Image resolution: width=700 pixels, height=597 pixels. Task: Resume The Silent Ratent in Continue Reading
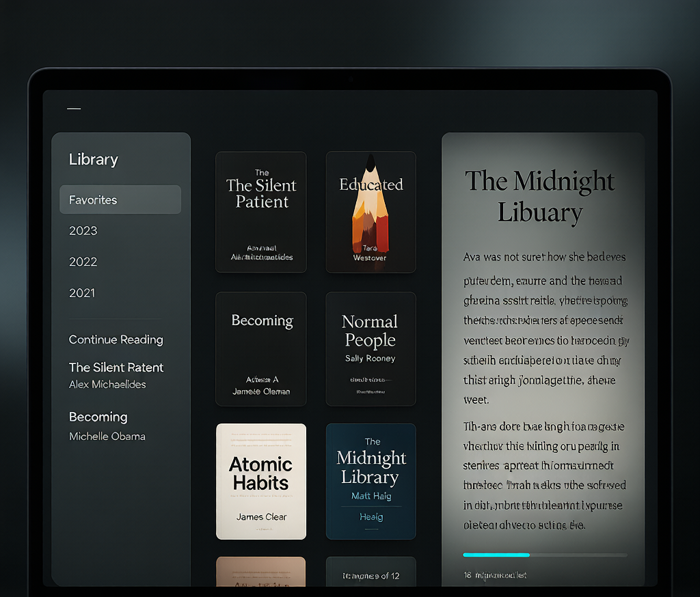(x=116, y=367)
